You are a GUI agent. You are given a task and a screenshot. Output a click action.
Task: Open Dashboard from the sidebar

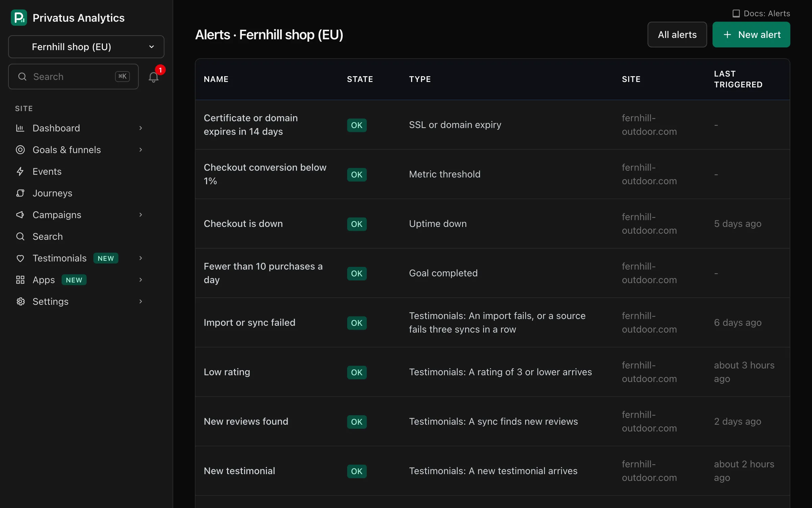pyautogui.click(x=56, y=128)
